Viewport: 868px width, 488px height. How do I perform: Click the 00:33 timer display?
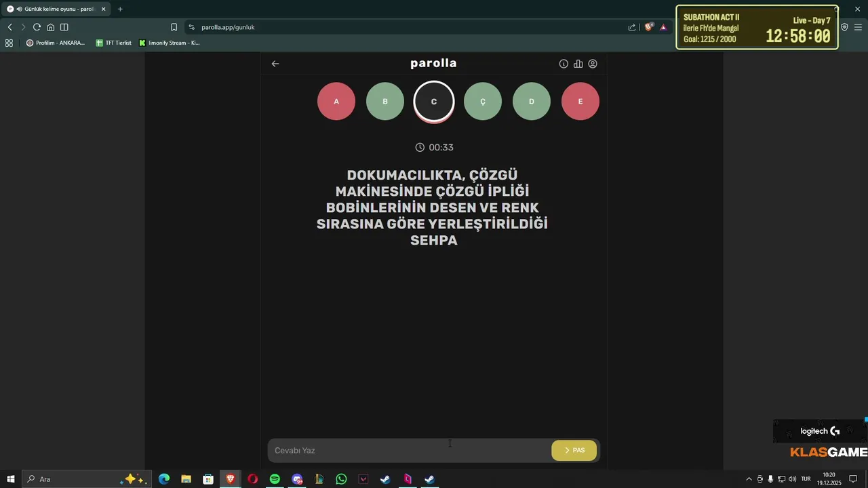434,147
